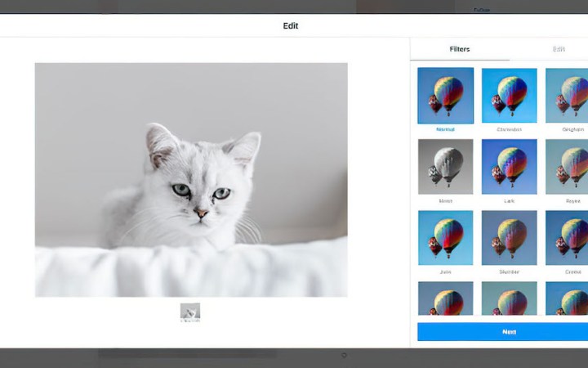Choose the Gingham filter preview

tap(567, 96)
